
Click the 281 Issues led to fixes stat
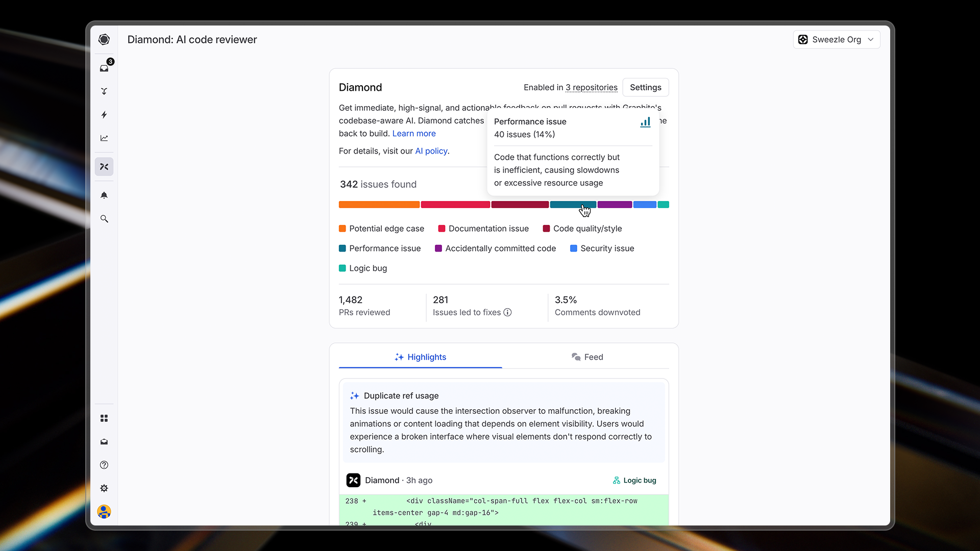[x=472, y=306]
